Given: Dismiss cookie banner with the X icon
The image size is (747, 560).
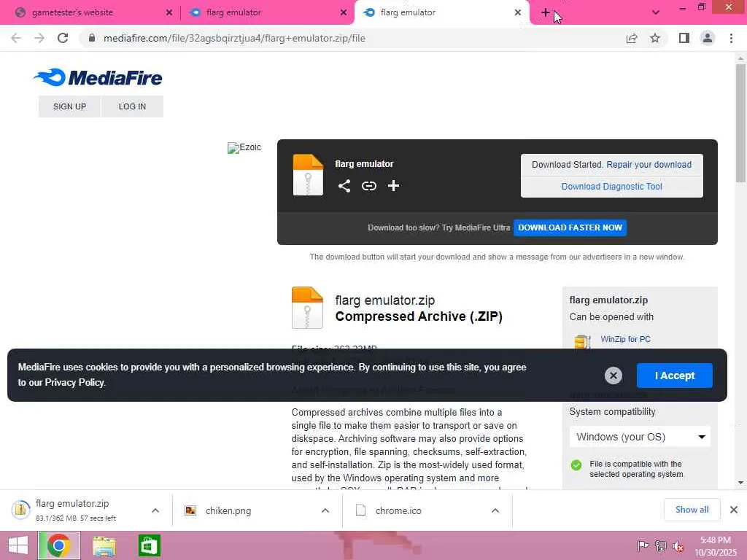Looking at the screenshot, I should click(613, 376).
